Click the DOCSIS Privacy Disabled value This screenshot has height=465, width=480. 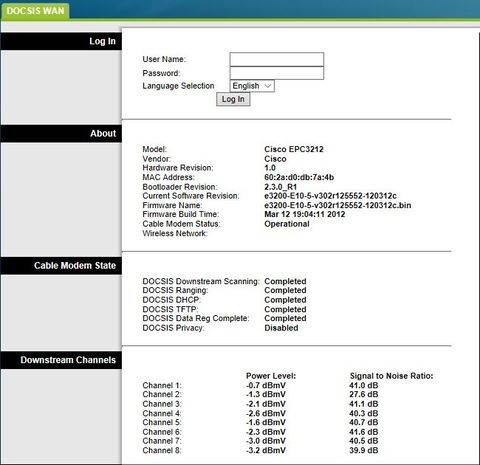tap(281, 328)
